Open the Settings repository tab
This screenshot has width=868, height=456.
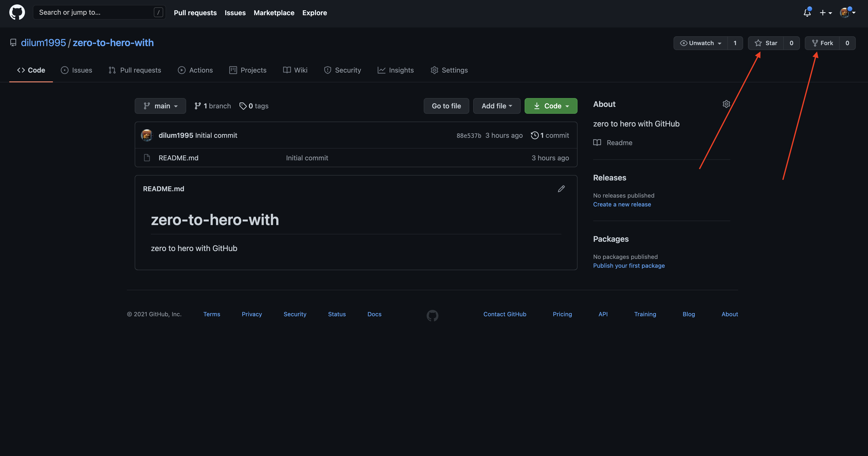click(x=449, y=70)
